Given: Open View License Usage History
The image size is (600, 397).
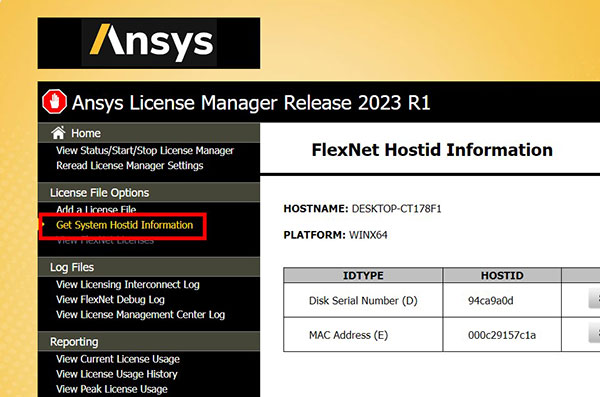Looking at the screenshot, I should pyautogui.click(x=117, y=374).
